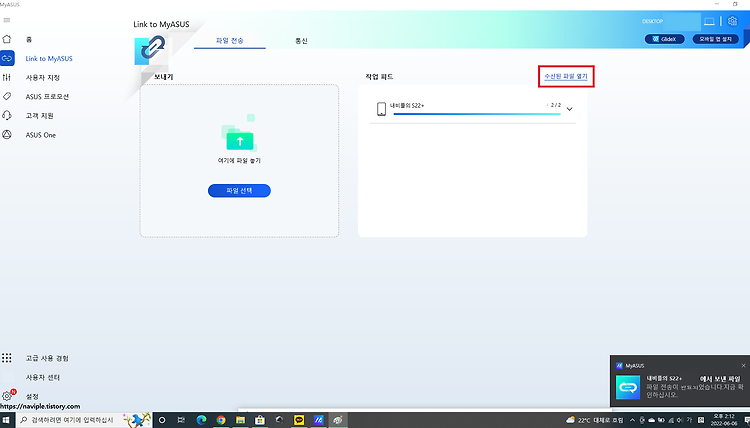Click the upload folder drop icon
This screenshot has height=428, width=750.
point(240,139)
